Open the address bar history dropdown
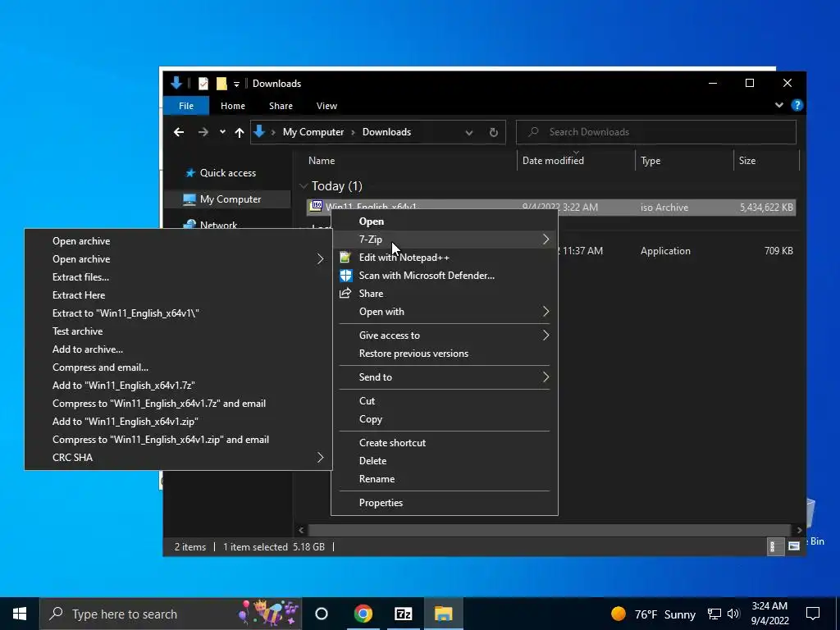840x630 pixels. [469, 133]
